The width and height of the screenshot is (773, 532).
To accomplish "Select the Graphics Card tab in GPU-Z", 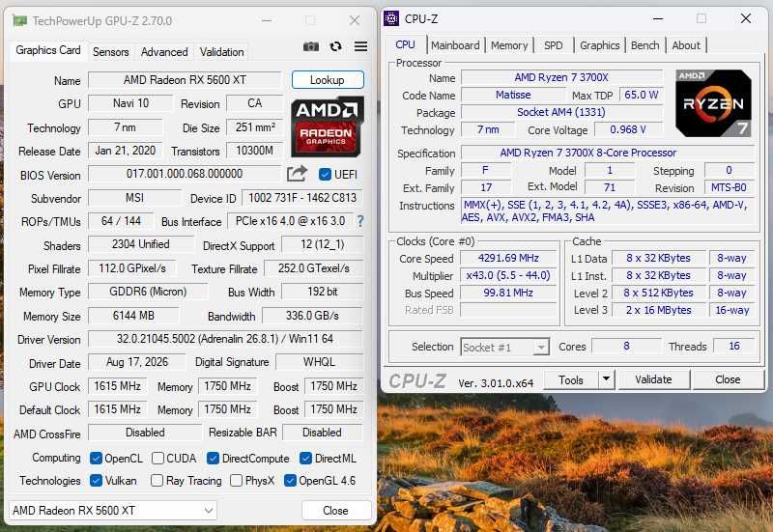I will (47, 50).
